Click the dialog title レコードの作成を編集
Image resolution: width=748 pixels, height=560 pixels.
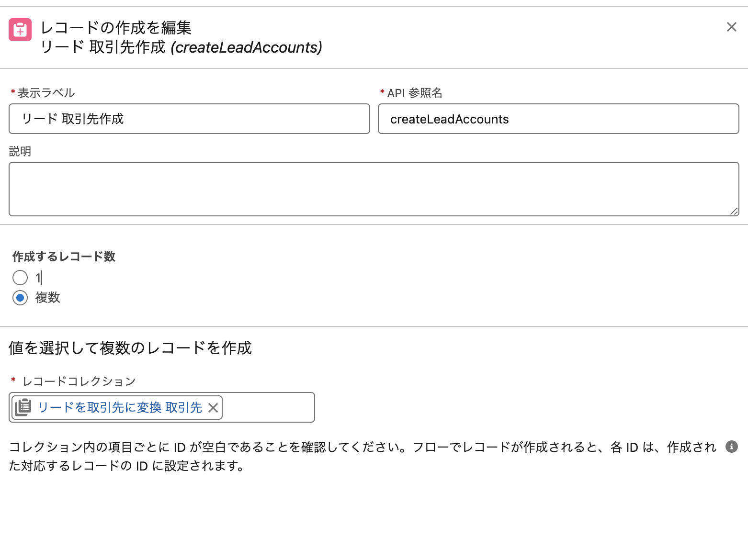(116, 28)
